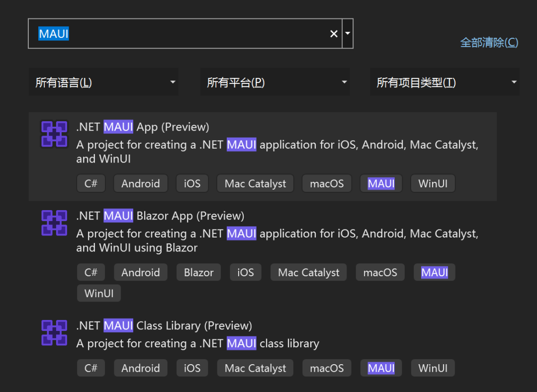Click the .NET MAUI Class Library template icon
Screen dimensions: 537x392
pyautogui.click(x=54, y=333)
